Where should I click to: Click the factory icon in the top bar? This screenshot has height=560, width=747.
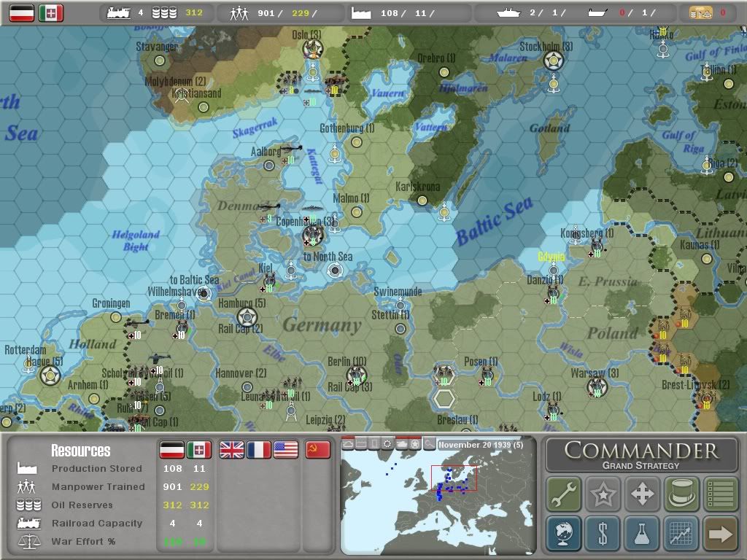pyautogui.click(x=360, y=13)
